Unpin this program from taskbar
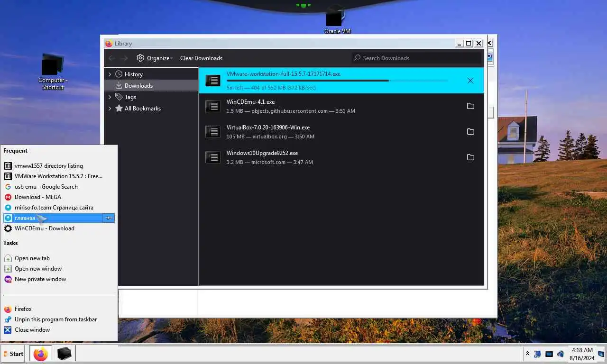The image size is (607, 364). click(x=59, y=319)
